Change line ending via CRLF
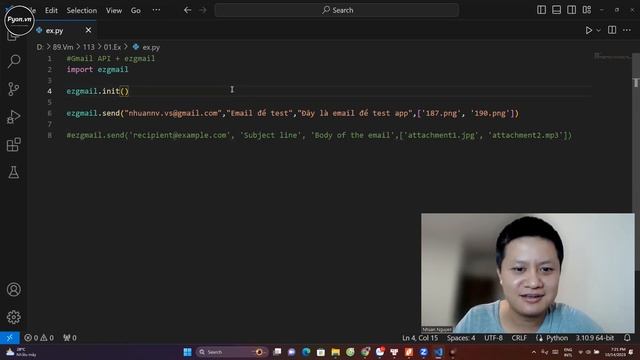640x360 pixels. [x=519, y=338]
